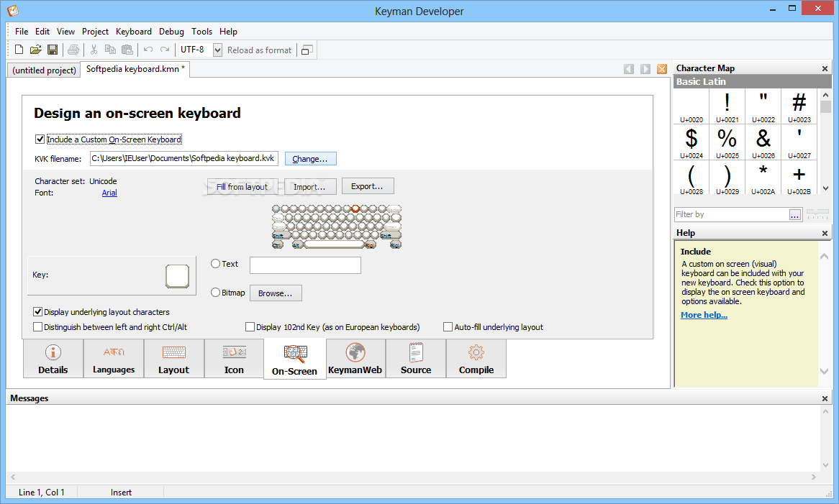Uncheck Include a Custom On-Screen Keyboard
839x504 pixels.
[40, 139]
